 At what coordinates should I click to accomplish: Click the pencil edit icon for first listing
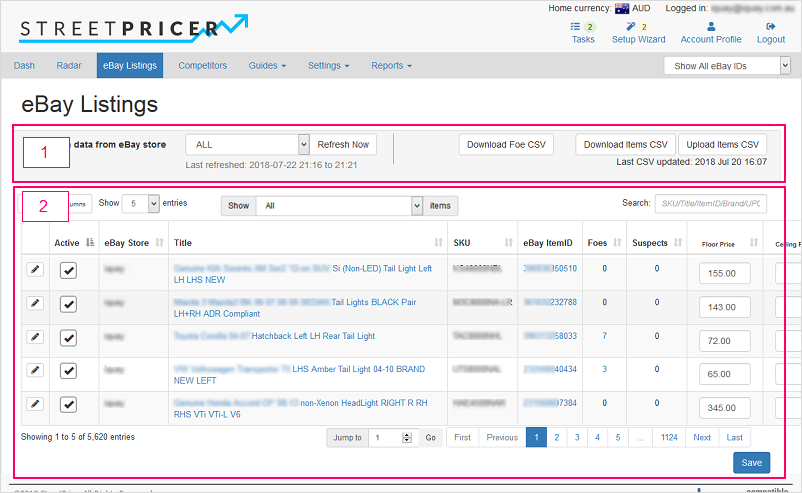coord(35,270)
